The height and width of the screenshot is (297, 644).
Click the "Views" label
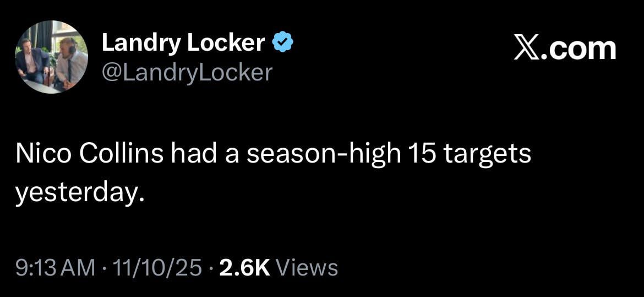[307, 268]
